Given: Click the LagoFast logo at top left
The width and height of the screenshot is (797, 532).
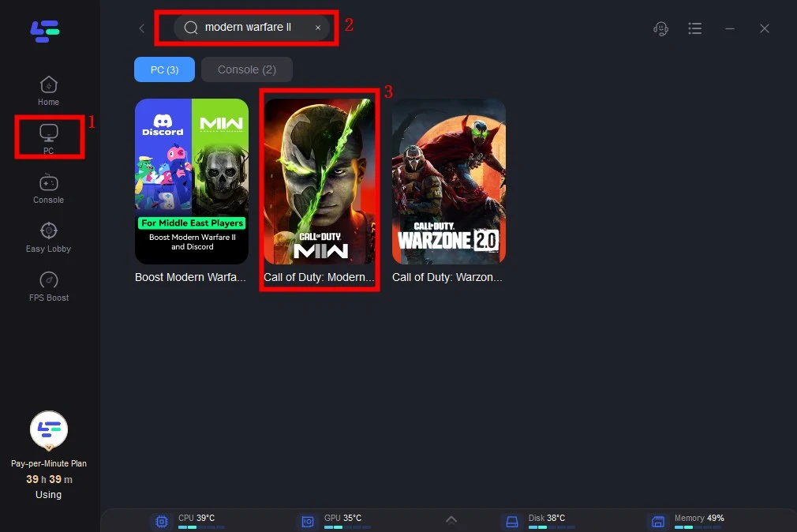Looking at the screenshot, I should [x=45, y=31].
